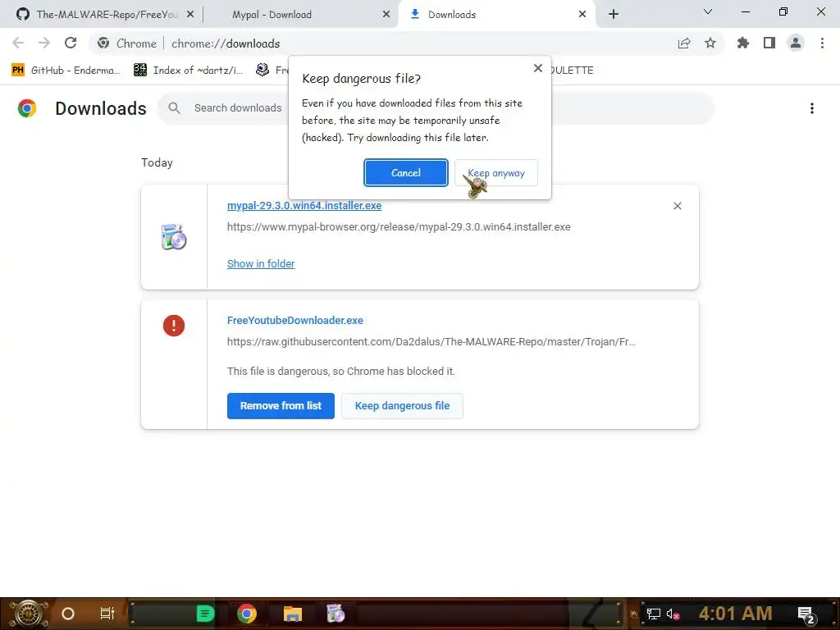Click the red danger warning icon
840x630 pixels.
(x=174, y=325)
